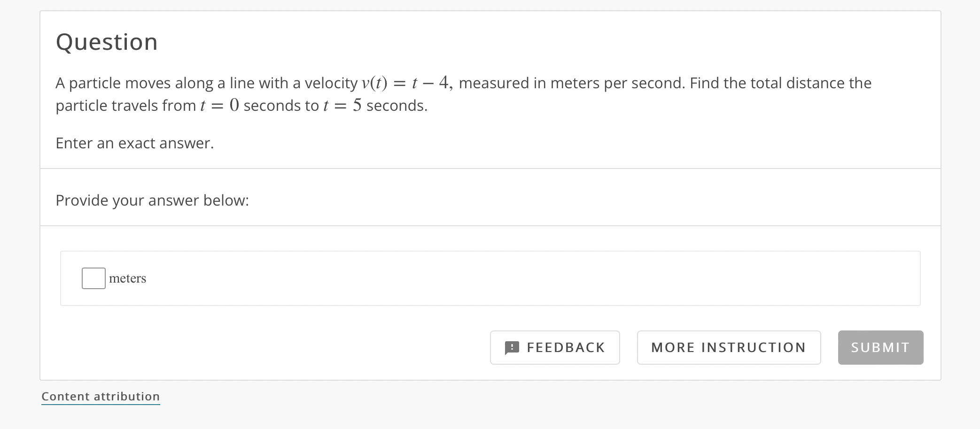Click the phrase 'measured in meters per second'

571,83
